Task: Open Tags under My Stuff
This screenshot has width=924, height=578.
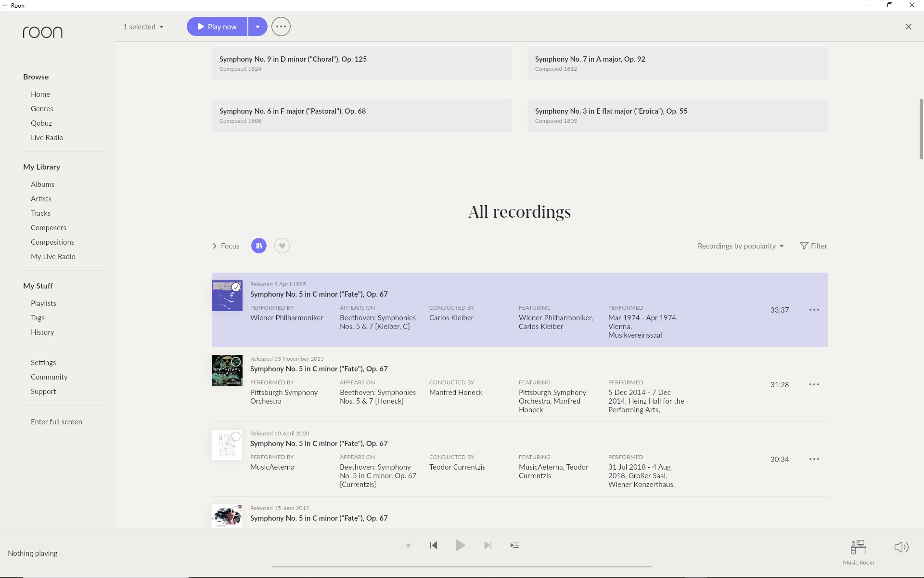Action: coord(38,318)
